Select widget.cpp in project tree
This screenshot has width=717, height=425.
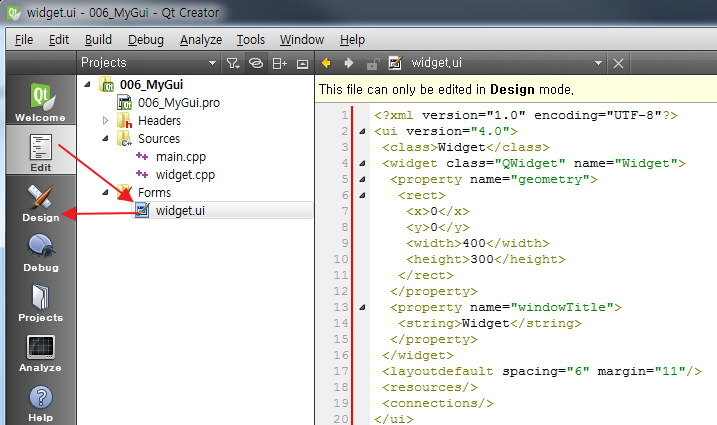tap(185, 174)
